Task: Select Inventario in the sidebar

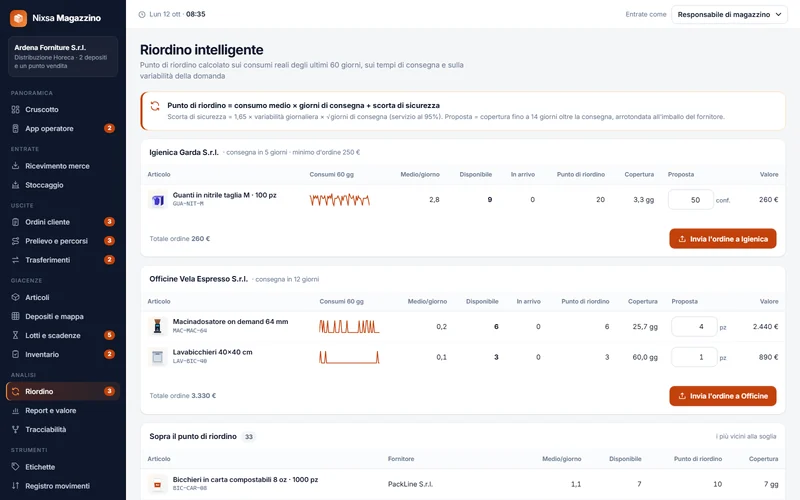Action: tap(63, 354)
